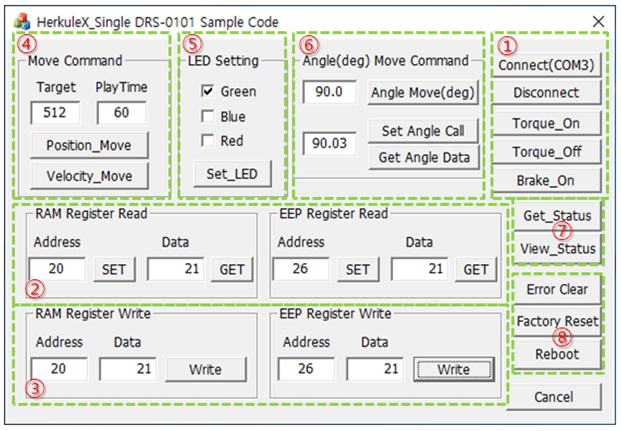
Task: Click Write in EEP Register Write
Action: (454, 370)
